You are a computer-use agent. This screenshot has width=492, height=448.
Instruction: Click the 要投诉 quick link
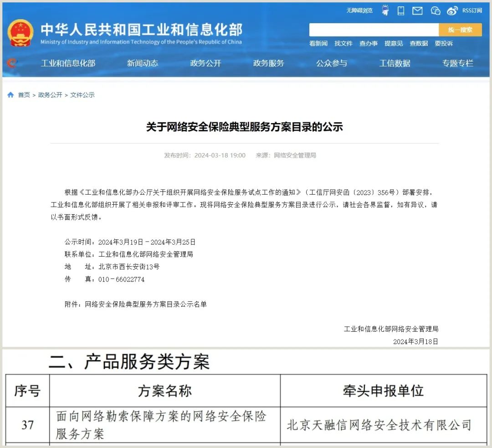pos(443,43)
